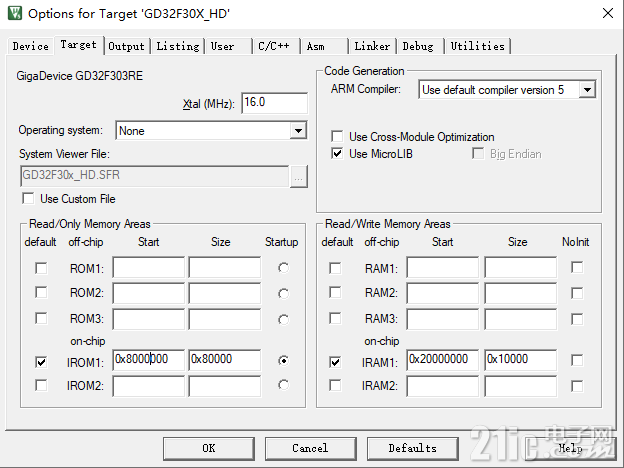Enable NoInit for IRAM2

pos(577,386)
